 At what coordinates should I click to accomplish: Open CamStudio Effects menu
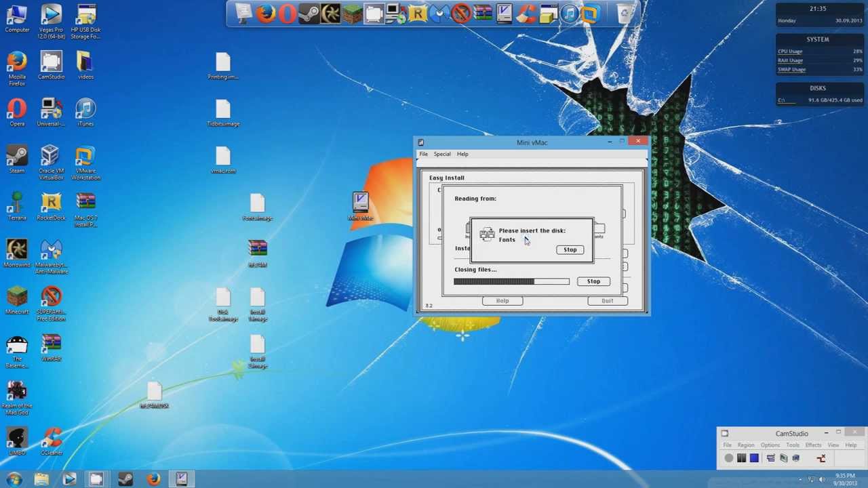813,445
